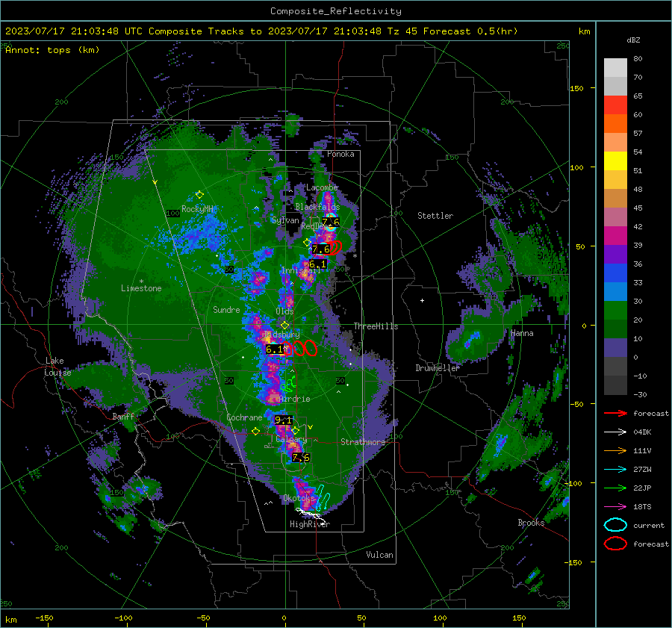Click the light gray 80 dBZ swatch

point(615,67)
